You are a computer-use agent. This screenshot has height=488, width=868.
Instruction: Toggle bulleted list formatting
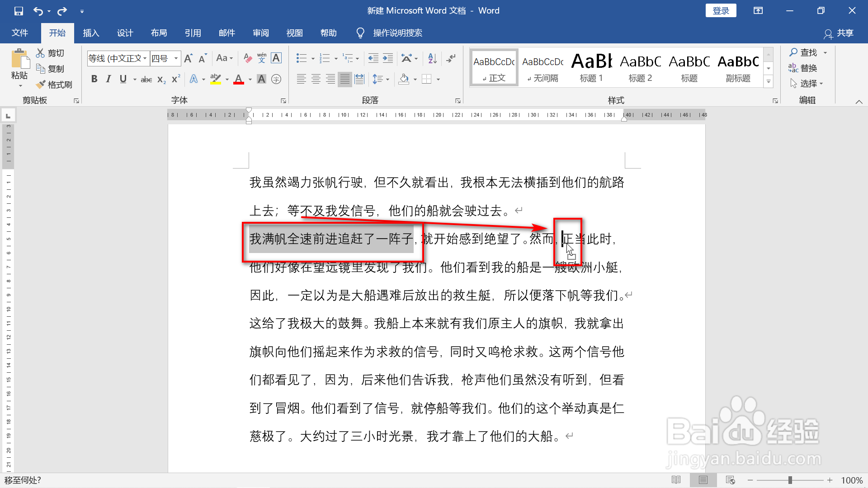(x=301, y=58)
